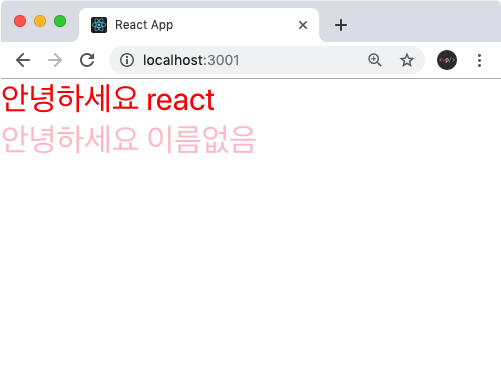View site information icon in address bar
This screenshot has height=376, width=501.
pos(127,60)
